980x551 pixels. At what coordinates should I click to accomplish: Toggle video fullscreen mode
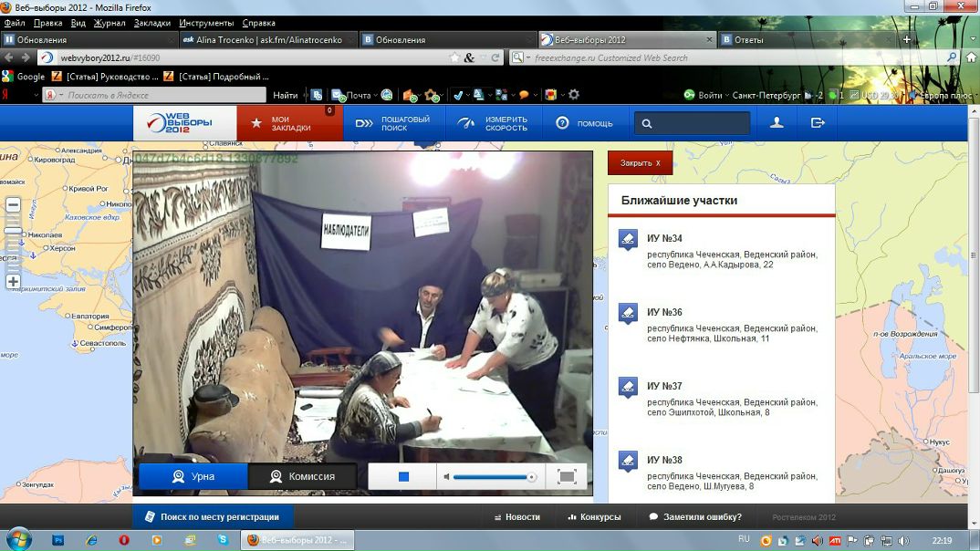(567, 477)
